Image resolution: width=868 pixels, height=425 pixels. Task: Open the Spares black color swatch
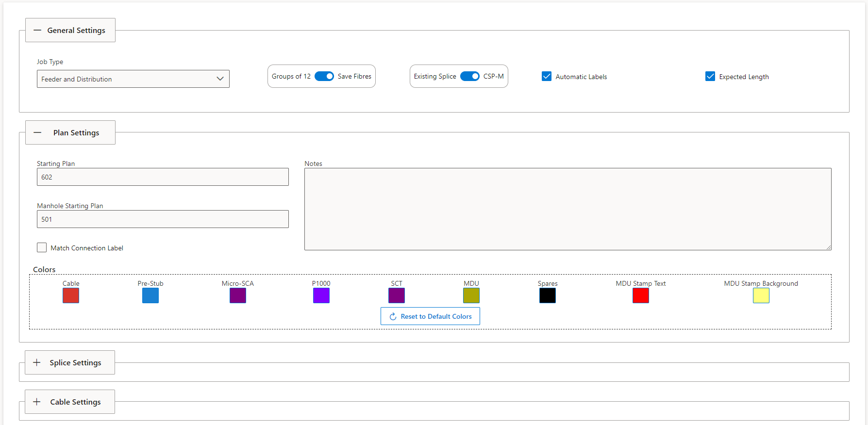(x=548, y=295)
